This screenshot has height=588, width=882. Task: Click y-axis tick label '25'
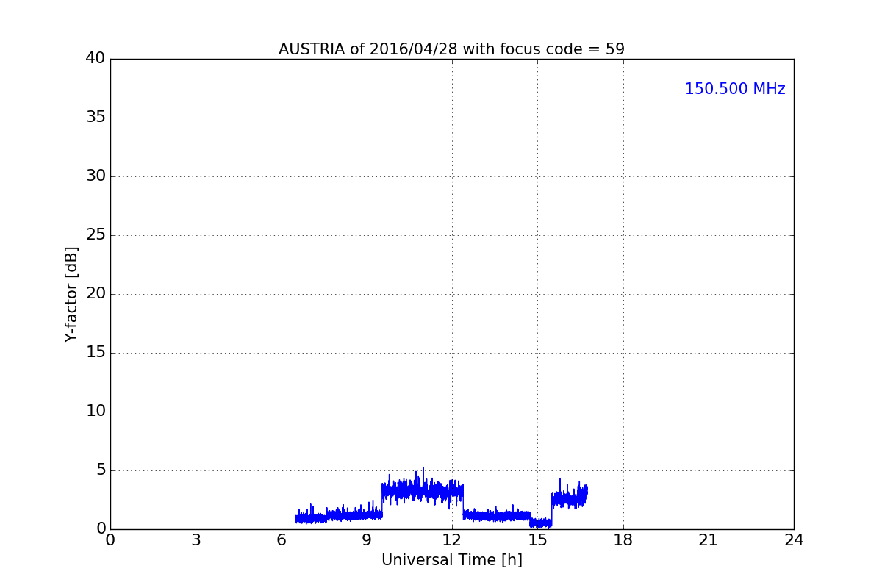(x=96, y=235)
